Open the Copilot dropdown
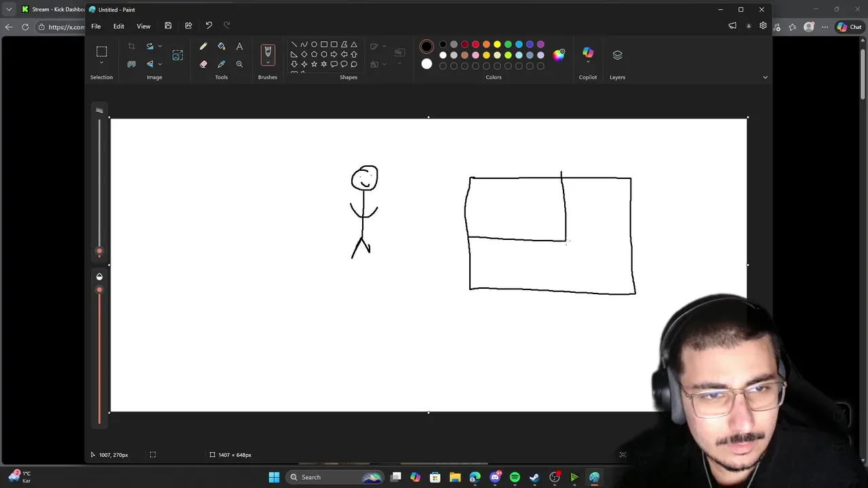The image size is (868, 488). coord(588,62)
